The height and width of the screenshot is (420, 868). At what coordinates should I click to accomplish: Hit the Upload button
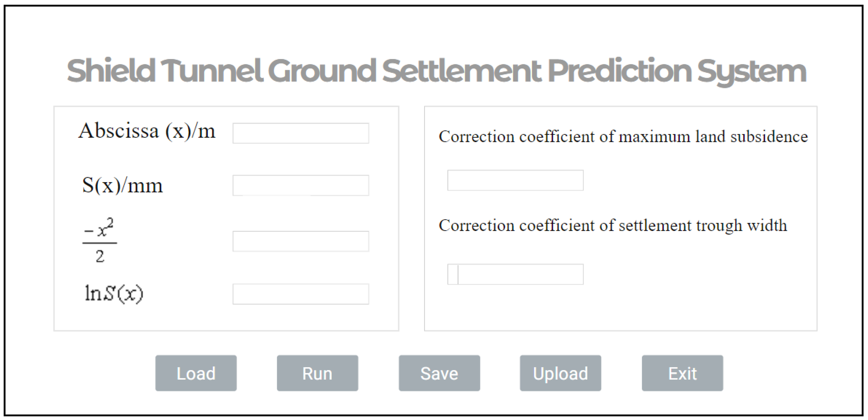[x=560, y=373]
